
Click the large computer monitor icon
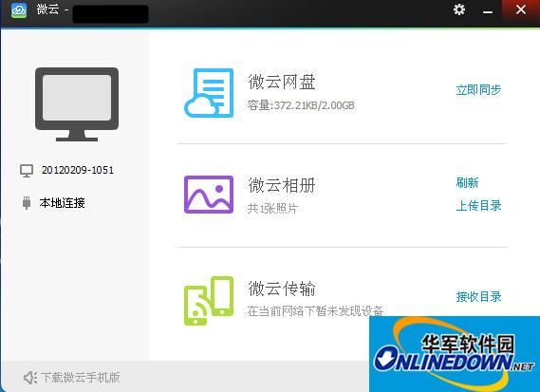pyautogui.click(x=77, y=104)
